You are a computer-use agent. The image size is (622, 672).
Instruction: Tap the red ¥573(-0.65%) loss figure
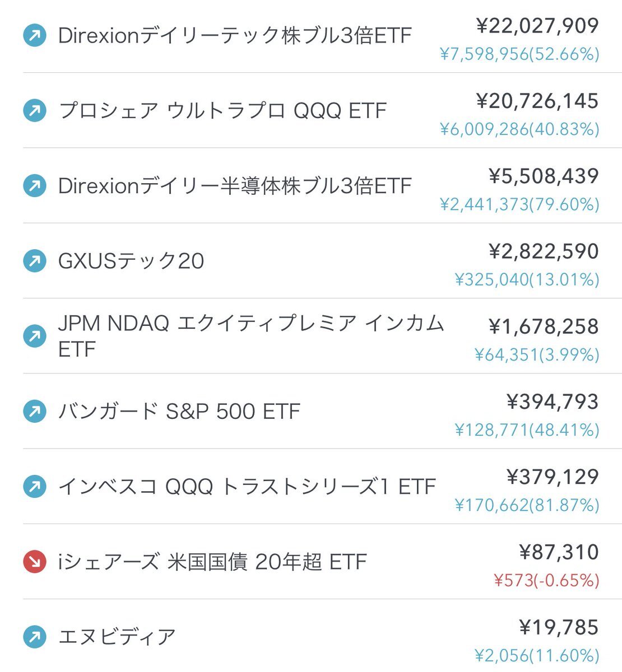click(546, 580)
